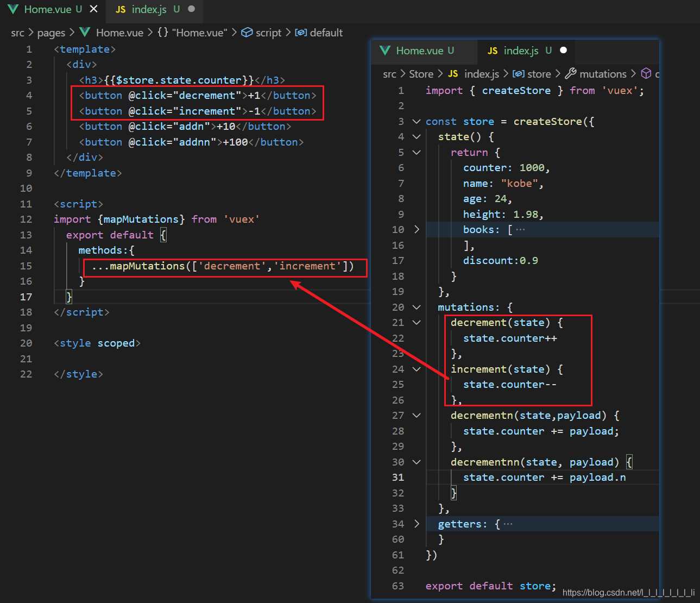Click line number 31 in index.js gutter
Image resolution: width=700 pixels, height=603 pixels.
pyautogui.click(x=398, y=478)
